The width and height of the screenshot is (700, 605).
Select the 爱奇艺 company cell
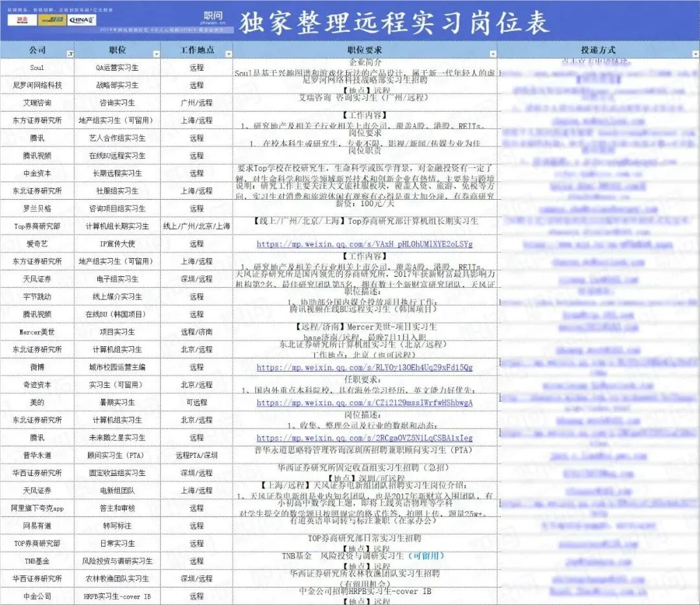coord(37,244)
